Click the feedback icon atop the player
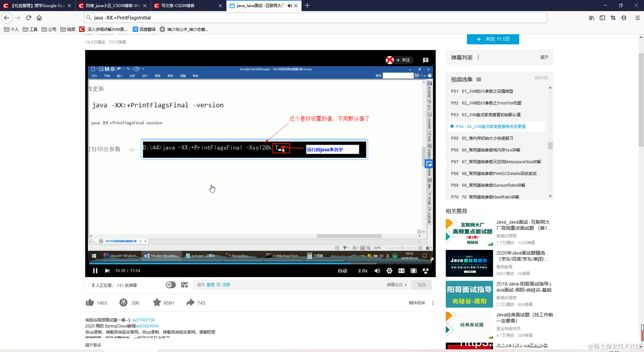This screenshot has width=644, height=352. pos(426,60)
